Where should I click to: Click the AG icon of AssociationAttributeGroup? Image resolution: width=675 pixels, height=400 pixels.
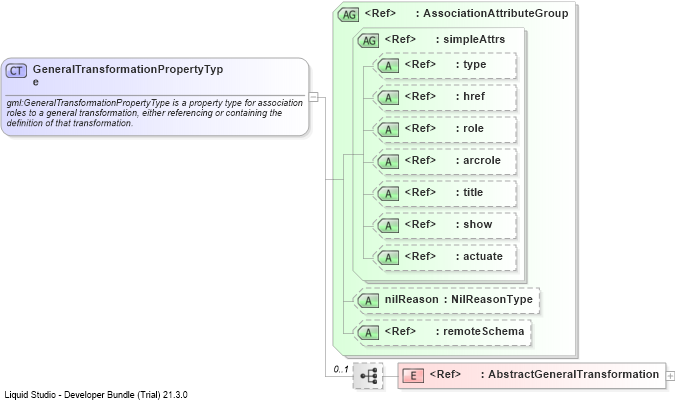tap(348, 15)
